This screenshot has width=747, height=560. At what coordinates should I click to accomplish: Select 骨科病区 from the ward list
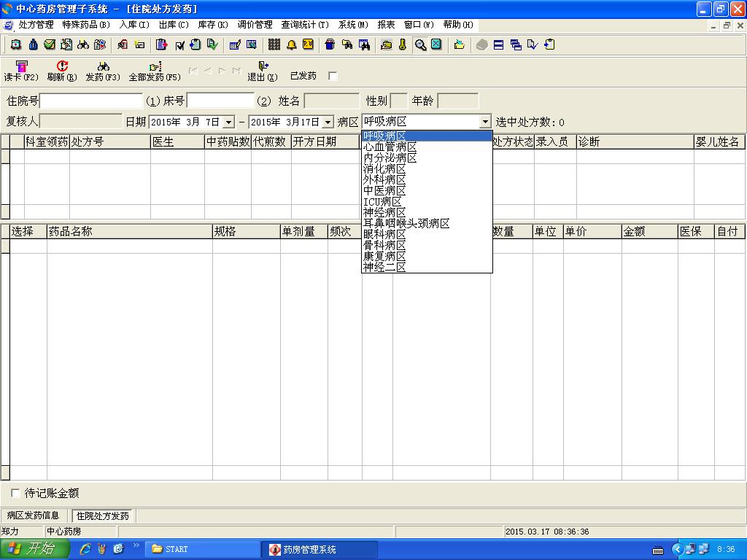pyautogui.click(x=427, y=246)
